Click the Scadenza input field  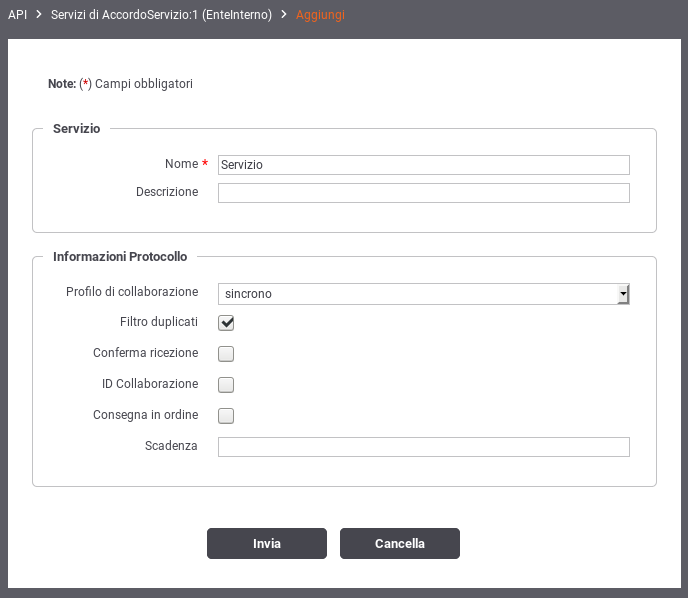tap(424, 447)
